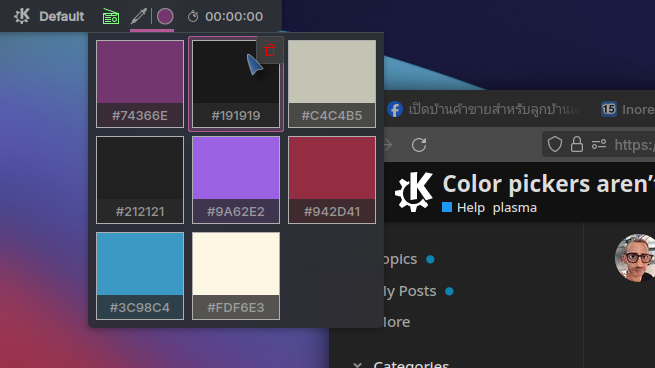This screenshot has width=655, height=368.
Task: Activate the eyedropper color pick tool
Action: coord(139,16)
